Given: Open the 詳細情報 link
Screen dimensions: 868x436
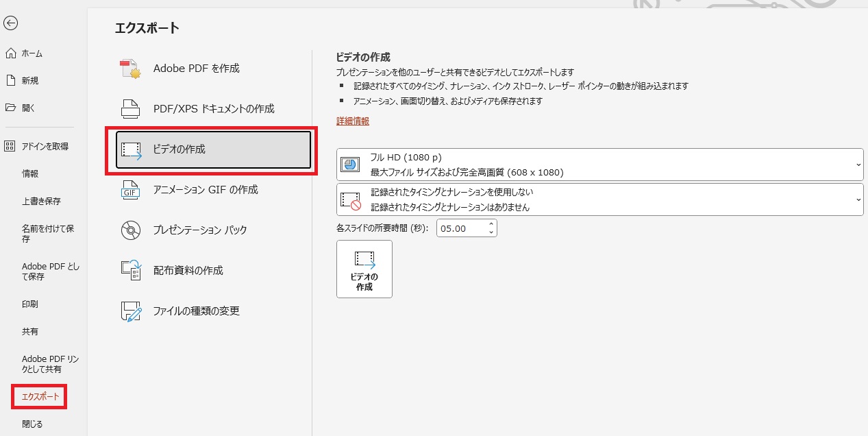Looking at the screenshot, I should (353, 121).
